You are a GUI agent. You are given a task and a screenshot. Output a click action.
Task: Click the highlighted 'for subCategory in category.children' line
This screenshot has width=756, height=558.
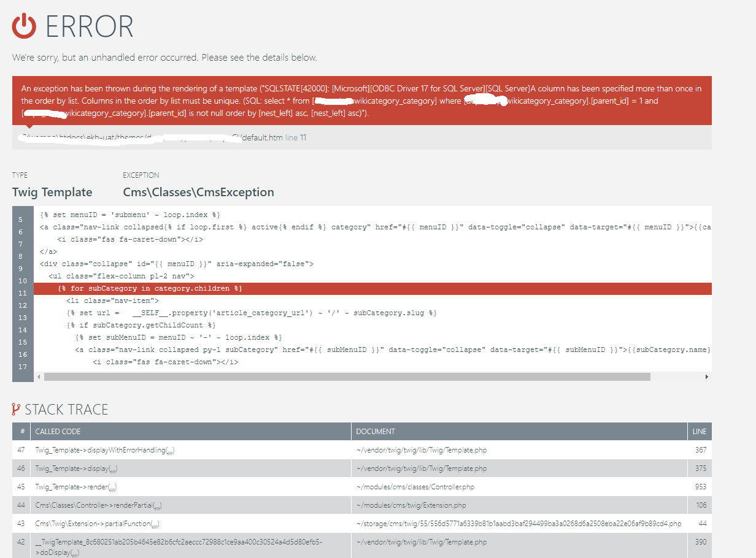tap(372, 288)
